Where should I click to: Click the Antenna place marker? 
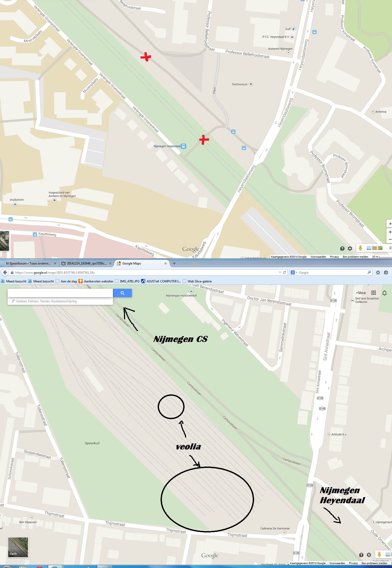coord(373,112)
